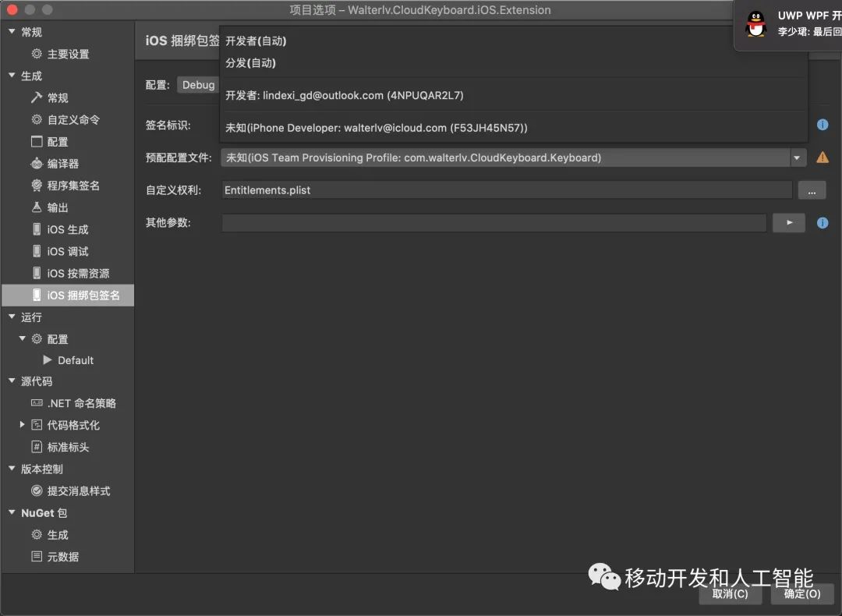Image resolution: width=842 pixels, height=616 pixels.
Task: Click the QQ penguin notification icon
Action: coord(756,23)
